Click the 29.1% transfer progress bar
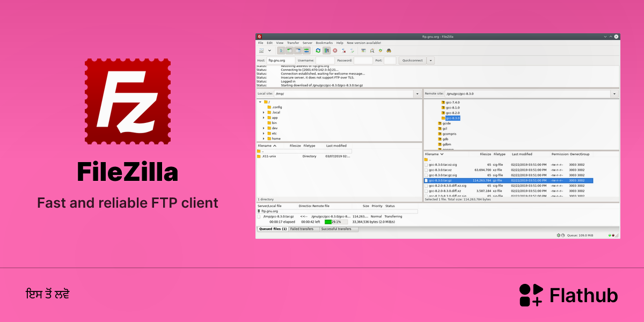This screenshot has width=644, height=322. [336, 222]
